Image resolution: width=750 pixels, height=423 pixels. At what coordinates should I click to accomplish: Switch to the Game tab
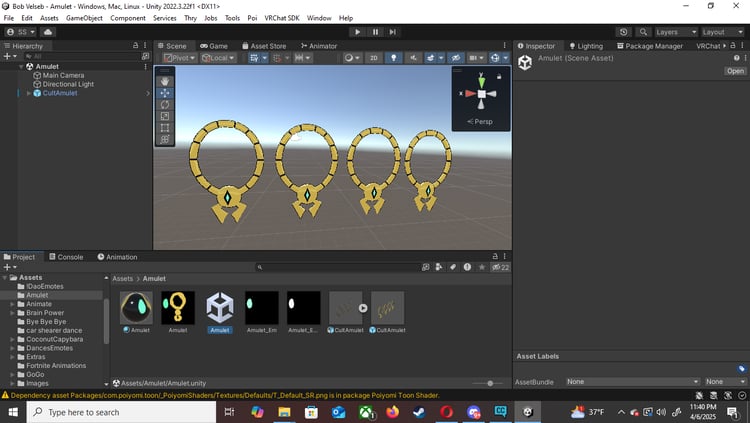pos(213,46)
